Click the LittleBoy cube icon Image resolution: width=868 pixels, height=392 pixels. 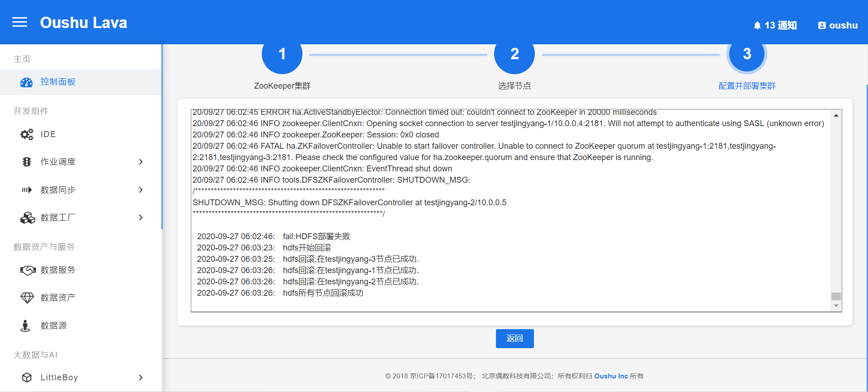tap(27, 378)
